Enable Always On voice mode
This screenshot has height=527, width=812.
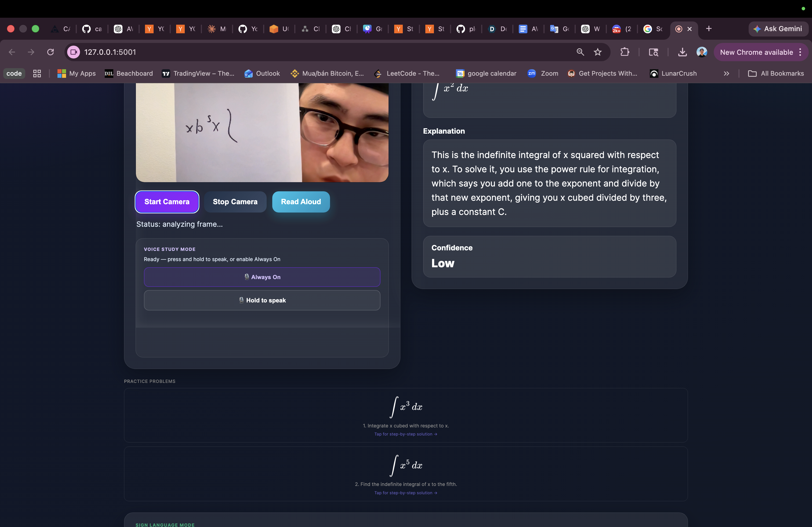[262, 277]
